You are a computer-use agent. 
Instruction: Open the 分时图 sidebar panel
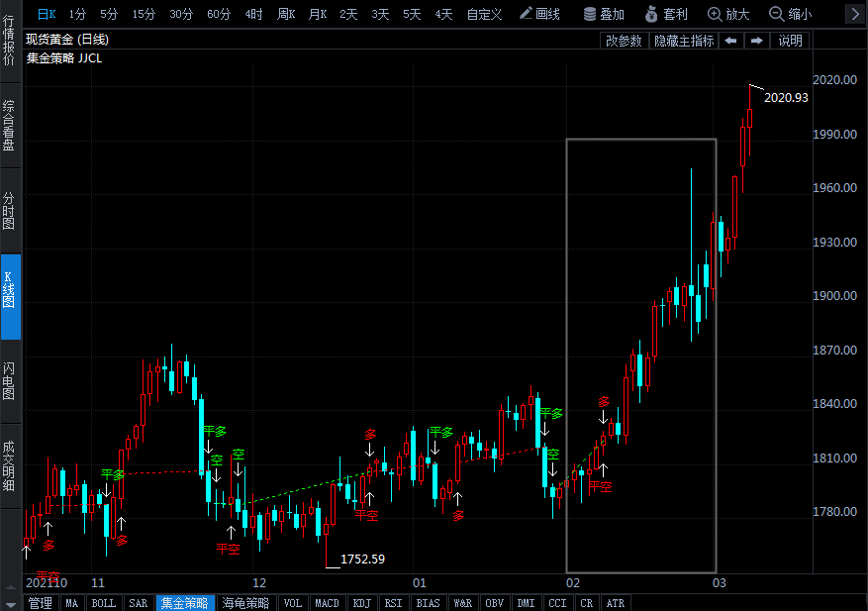[x=9, y=211]
